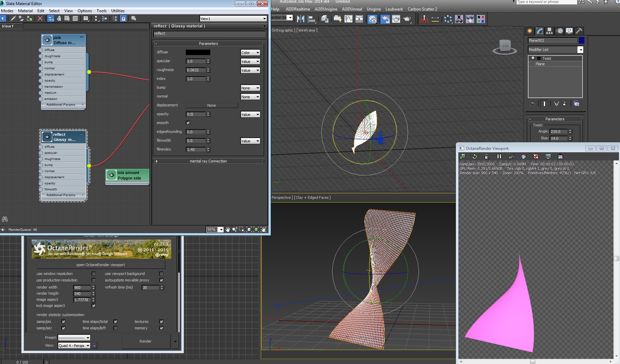Click the black diffuse color swatch
This screenshot has width=620, height=364.
[198, 52]
